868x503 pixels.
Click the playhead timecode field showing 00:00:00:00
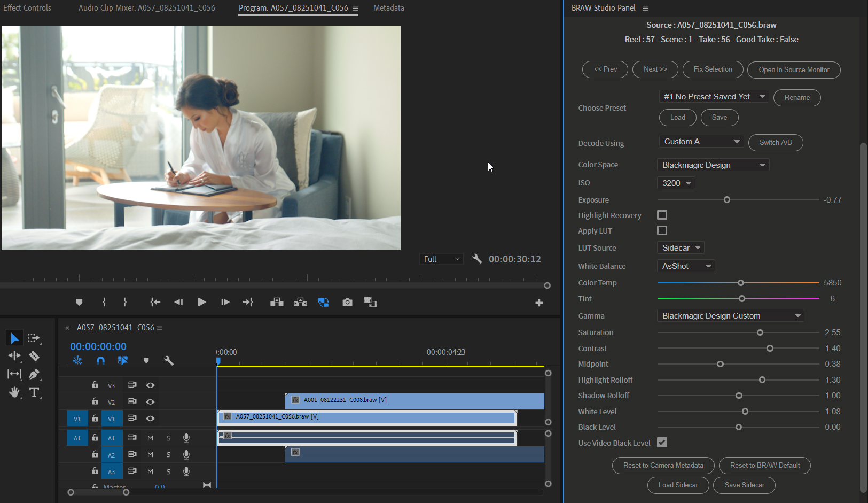[x=98, y=346]
